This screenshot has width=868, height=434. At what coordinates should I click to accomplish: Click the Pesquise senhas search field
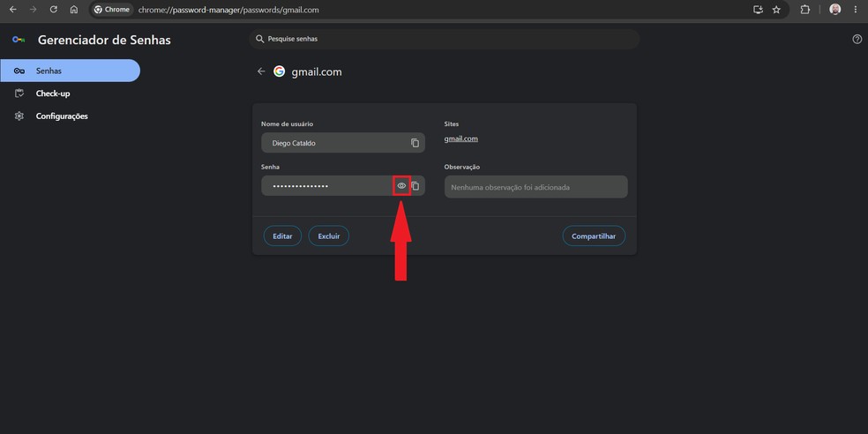pos(444,40)
